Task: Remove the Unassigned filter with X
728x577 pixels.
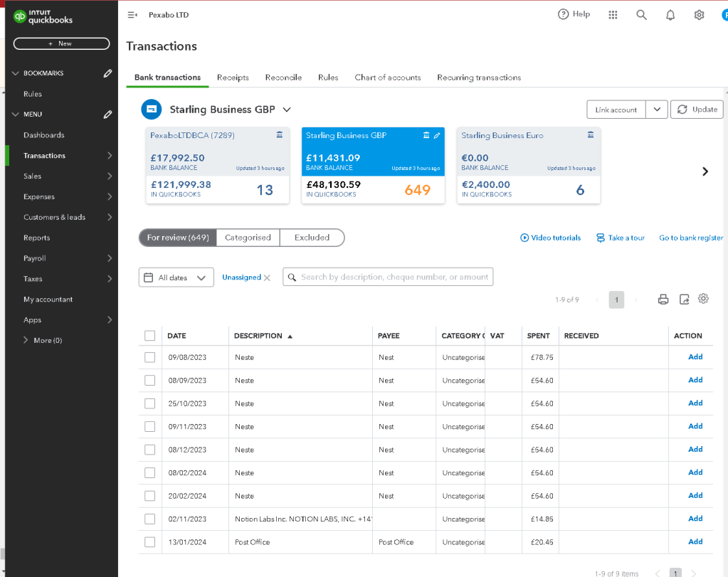Action: pyautogui.click(x=267, y=277)
